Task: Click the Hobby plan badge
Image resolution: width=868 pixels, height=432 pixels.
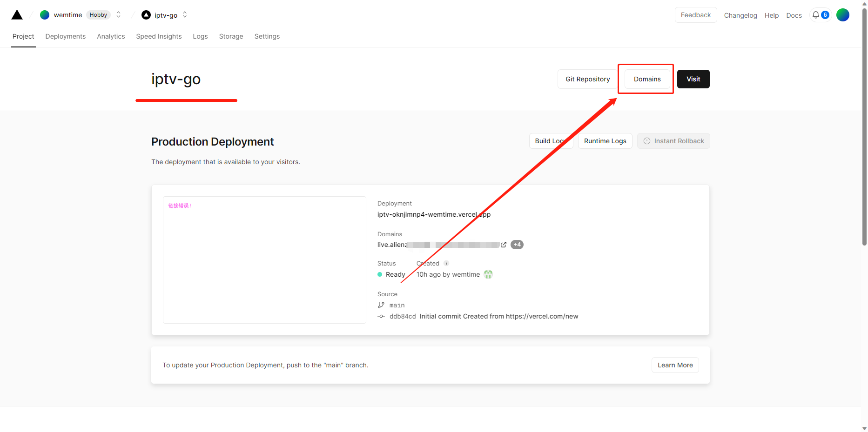Action: [x=98, y=15]
